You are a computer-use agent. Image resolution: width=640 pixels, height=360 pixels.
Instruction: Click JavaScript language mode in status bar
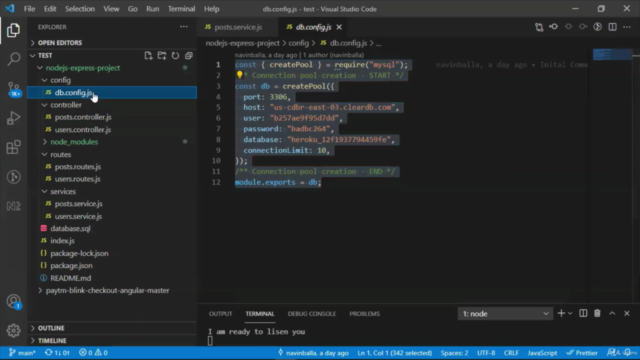click(542, 353)
